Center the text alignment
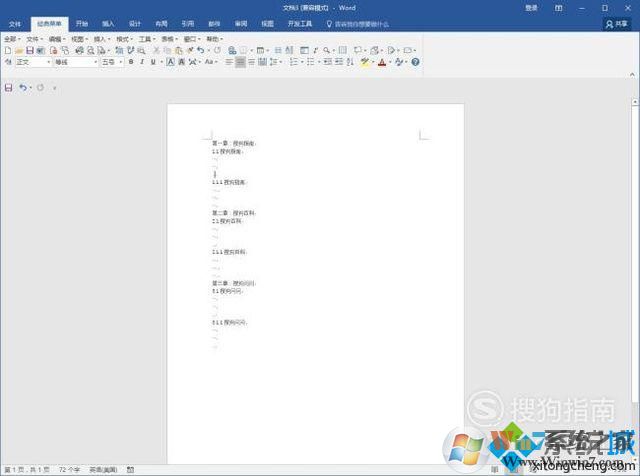 [240, 62]
